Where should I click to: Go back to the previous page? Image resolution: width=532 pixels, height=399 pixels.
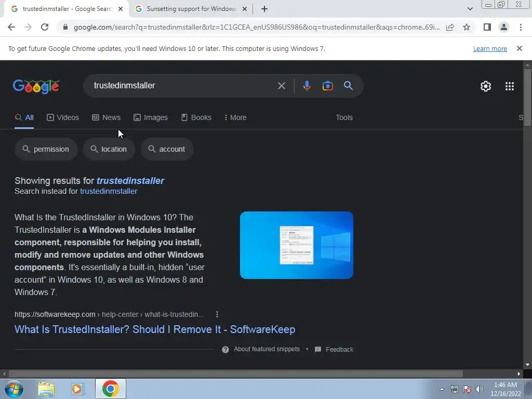tap(11, 27)
